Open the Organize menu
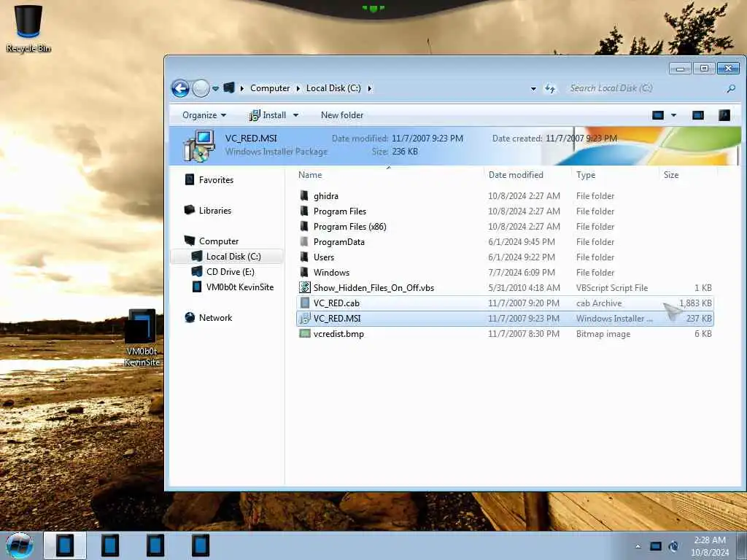The image size is (747, 560). click(204, 115)
